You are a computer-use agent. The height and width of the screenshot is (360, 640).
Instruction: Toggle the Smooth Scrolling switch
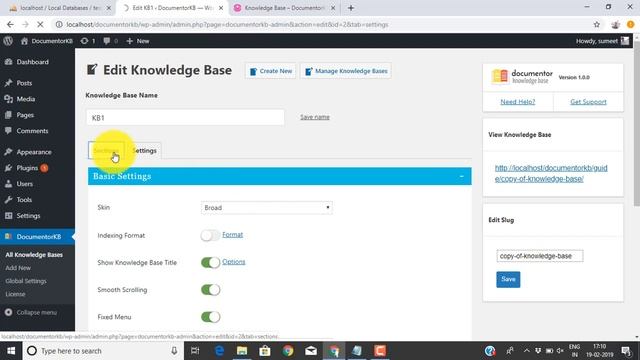(x=210, y=290)
